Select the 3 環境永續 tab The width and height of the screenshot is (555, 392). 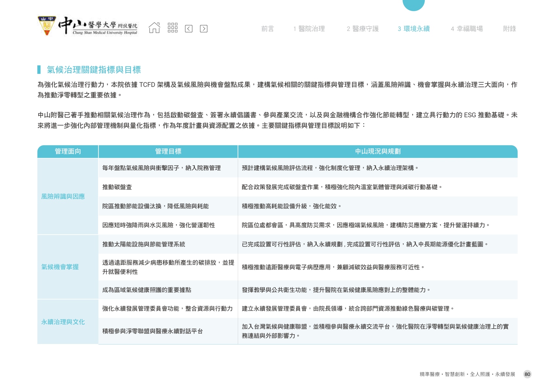pos(414,29)
